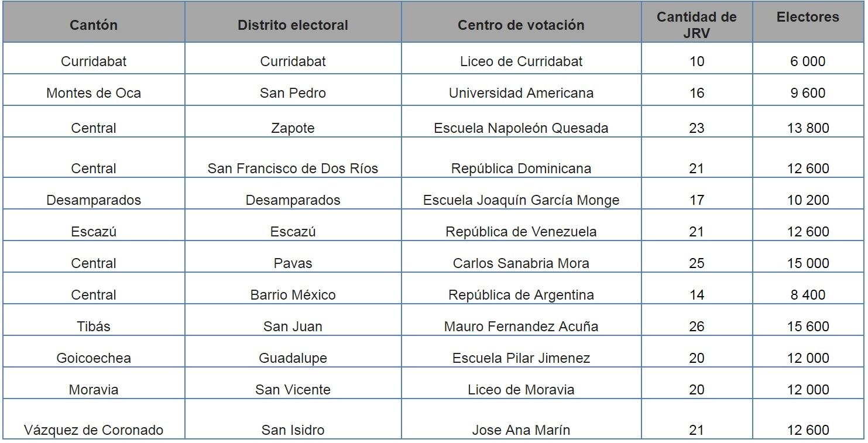
Task: Click the República de Venezuela cell
Action: click(521, 232)
